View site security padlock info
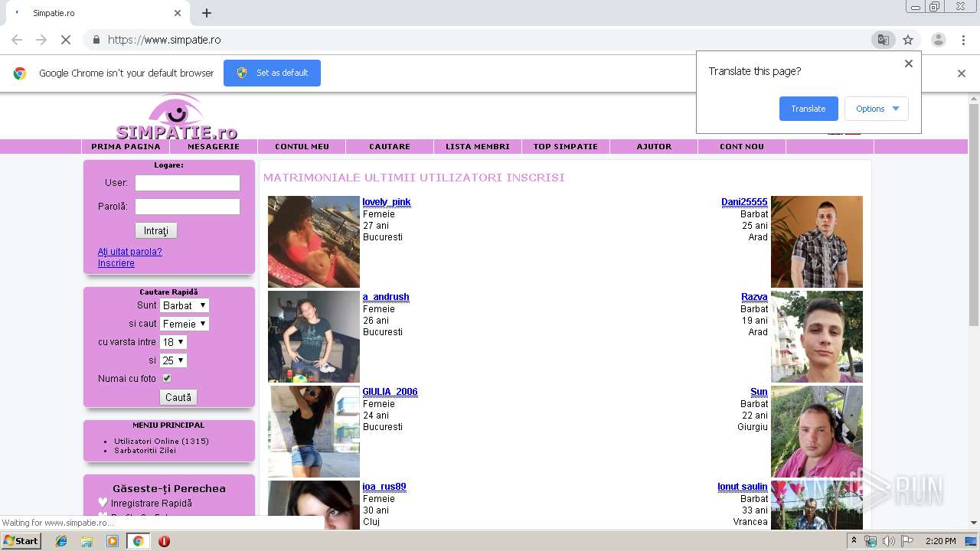Screen dimensions: 980x551 point(96,40)
